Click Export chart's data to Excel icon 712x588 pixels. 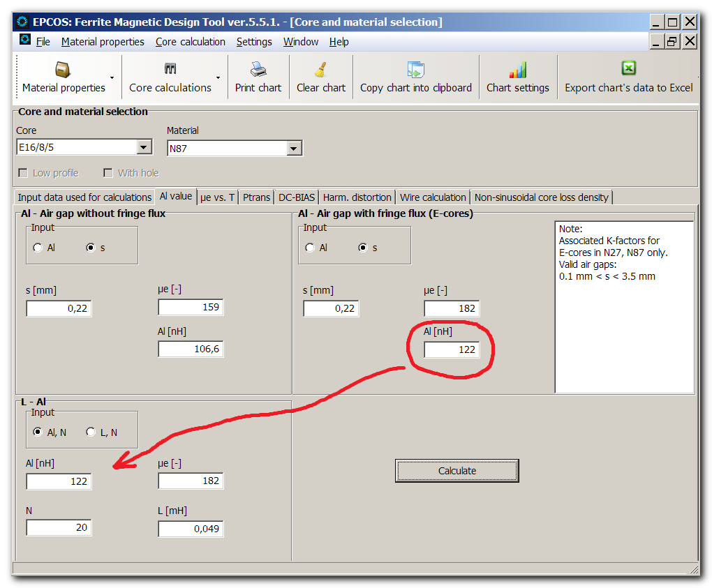[628, 68]
